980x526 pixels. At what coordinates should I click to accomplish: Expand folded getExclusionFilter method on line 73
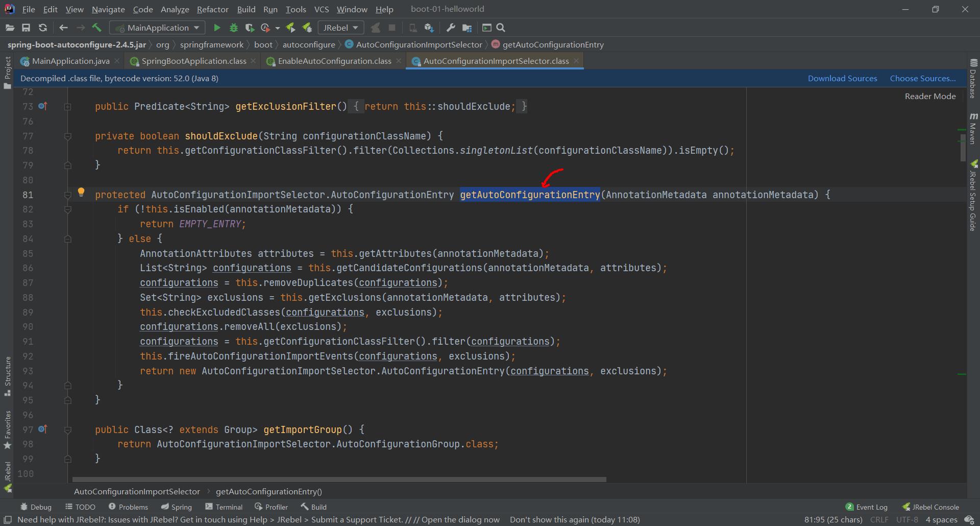pyautogui.click(x=67, y=107)
